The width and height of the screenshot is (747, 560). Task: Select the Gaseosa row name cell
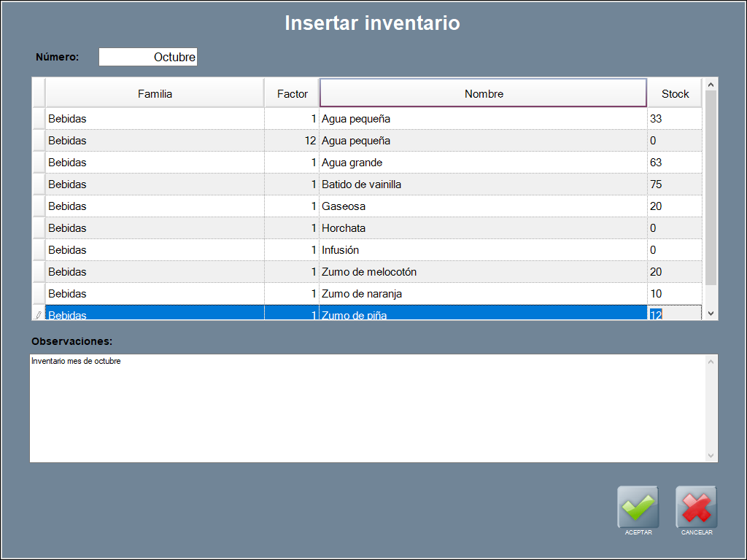point(483,206)
